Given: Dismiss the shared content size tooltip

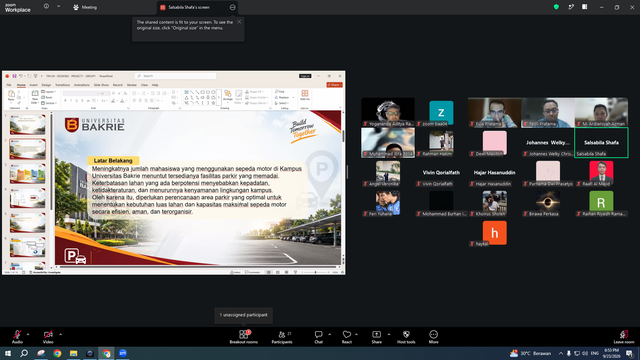Looking at the screenshot, I should coord(239,22).
